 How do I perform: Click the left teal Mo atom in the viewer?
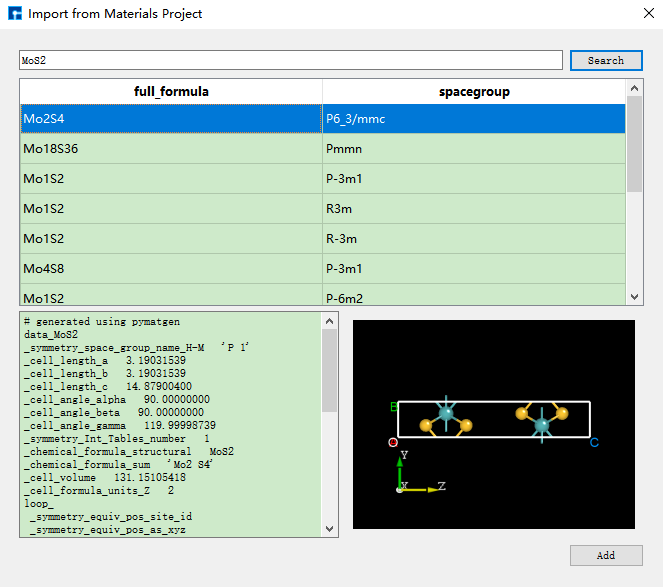tap(446, 413)
